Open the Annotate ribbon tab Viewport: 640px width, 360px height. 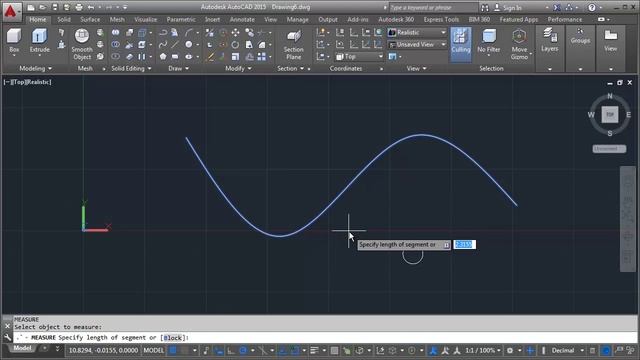click(242, 19)
